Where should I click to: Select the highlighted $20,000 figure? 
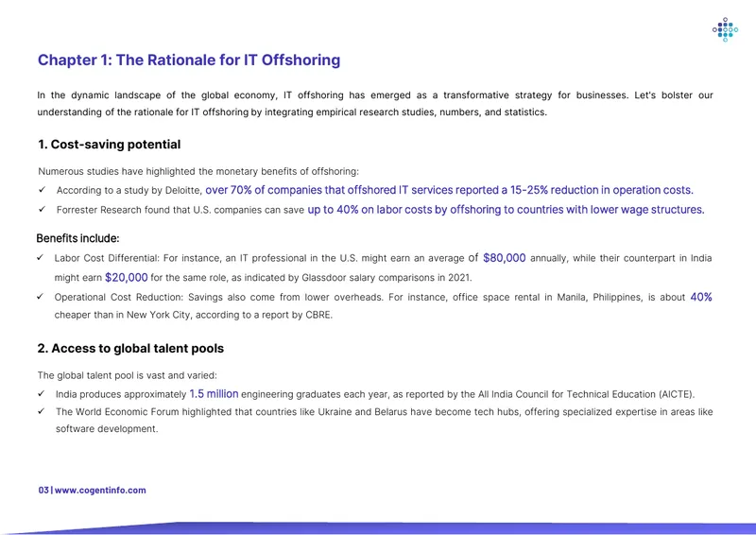(x=127, y=277)
